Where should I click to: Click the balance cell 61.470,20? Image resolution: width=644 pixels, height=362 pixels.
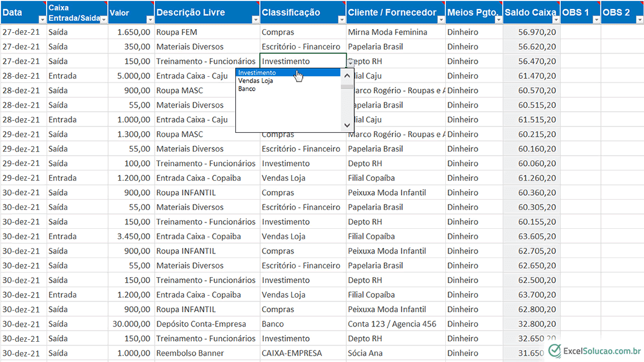click(x=532, y=76)
